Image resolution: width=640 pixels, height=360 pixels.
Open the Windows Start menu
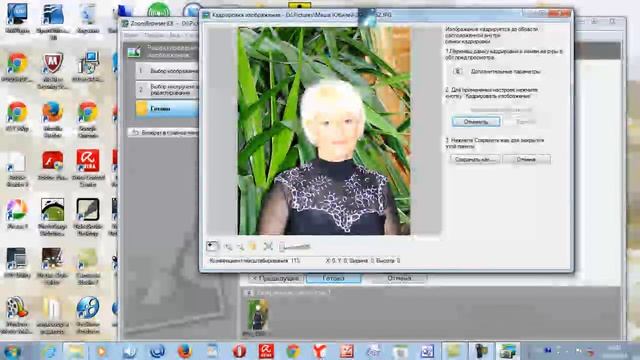click(12, 351)
